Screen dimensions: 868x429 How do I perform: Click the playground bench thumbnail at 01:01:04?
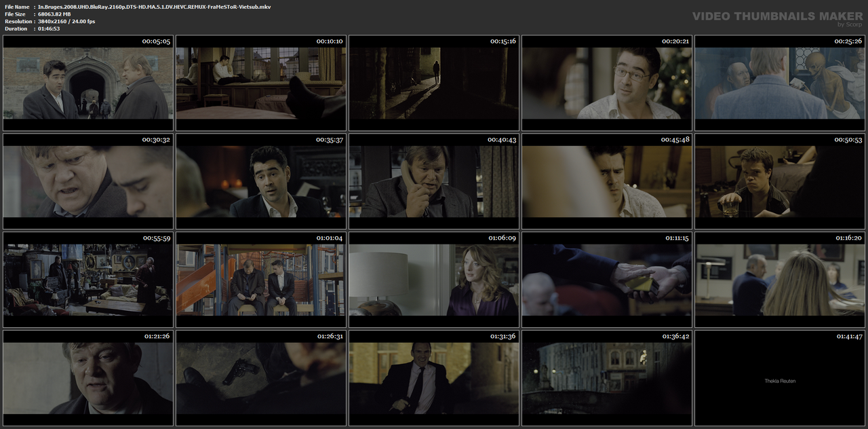(261, 280)
